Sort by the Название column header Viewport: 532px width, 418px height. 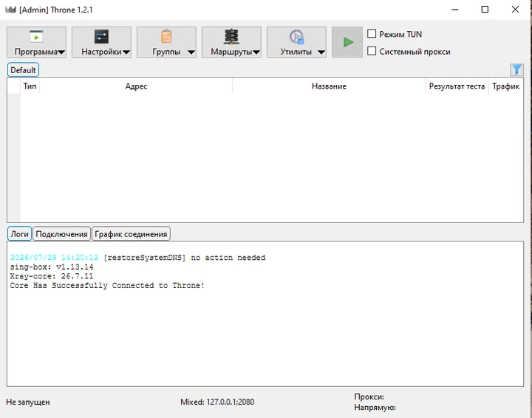pos(329,86)
